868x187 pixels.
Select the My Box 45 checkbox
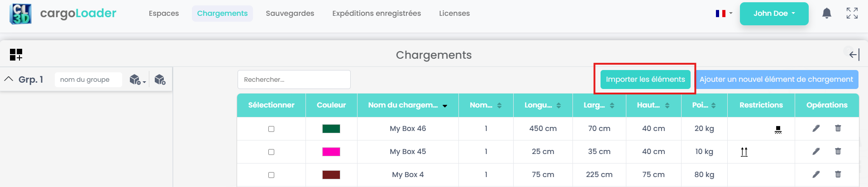pyautogui.click(x=271, y=152)
